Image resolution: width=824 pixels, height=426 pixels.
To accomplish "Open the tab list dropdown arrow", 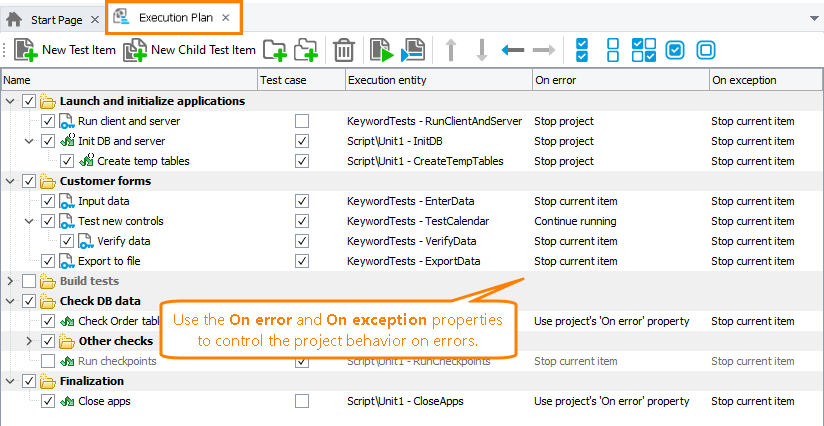I will click(x=811, y=19).
